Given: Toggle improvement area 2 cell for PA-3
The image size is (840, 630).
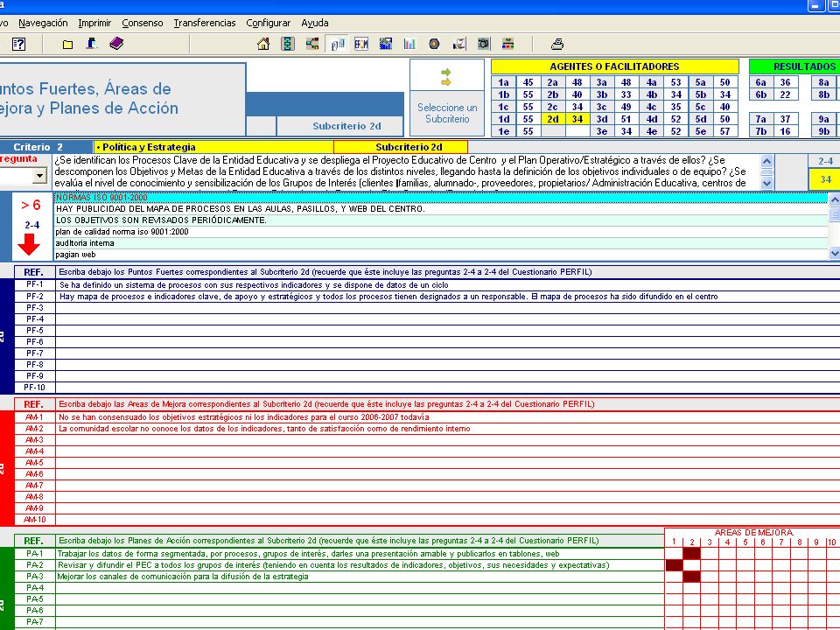Looking at the screenshot, I should click(x=691, y=577).
